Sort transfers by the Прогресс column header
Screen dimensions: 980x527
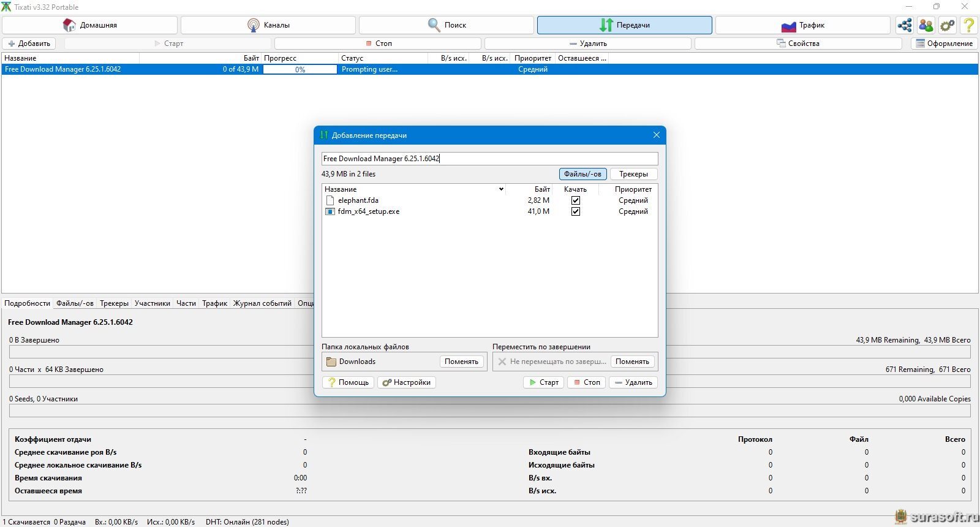click(300, 58)
